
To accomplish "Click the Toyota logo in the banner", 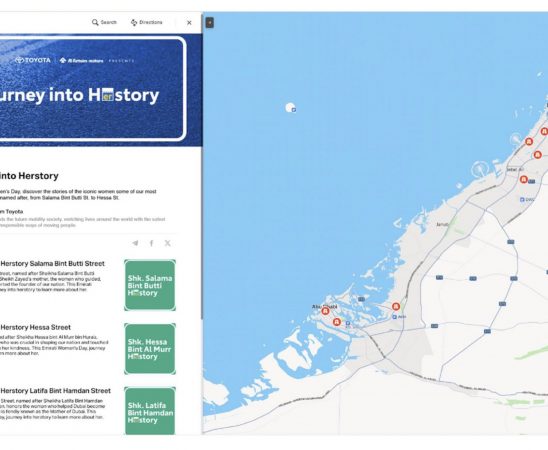I will [x=33, y=60].
